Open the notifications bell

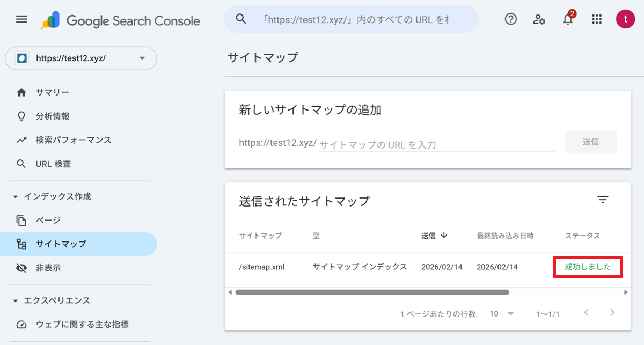pos(568,20)
